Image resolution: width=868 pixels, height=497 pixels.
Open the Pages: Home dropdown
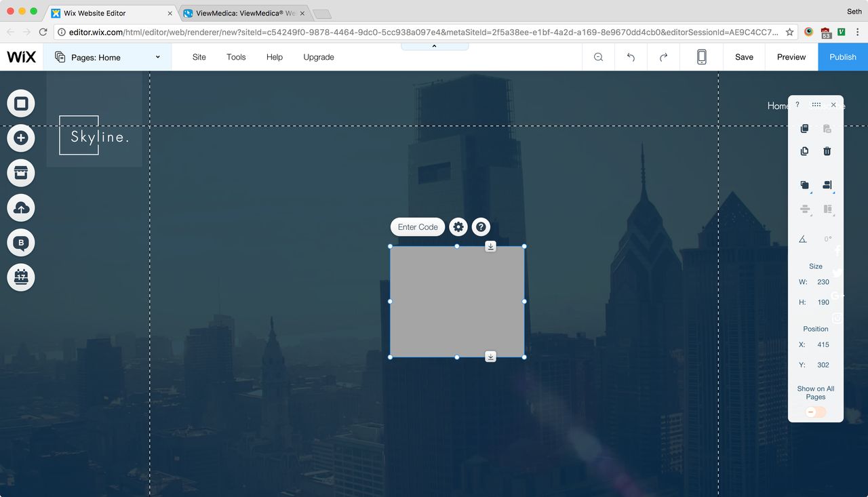pyautogui.click(x=107, y=57)
